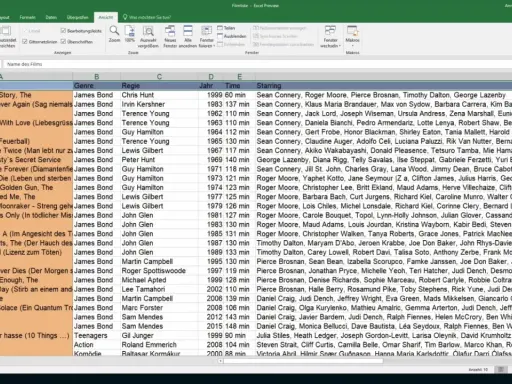Select the Action genre cell
512x384 pixels.
tap(97, 345)
